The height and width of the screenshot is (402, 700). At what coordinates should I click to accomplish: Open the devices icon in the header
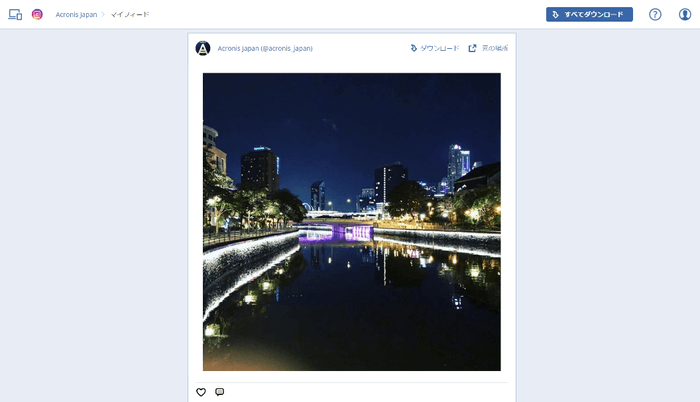click(15, 14)
